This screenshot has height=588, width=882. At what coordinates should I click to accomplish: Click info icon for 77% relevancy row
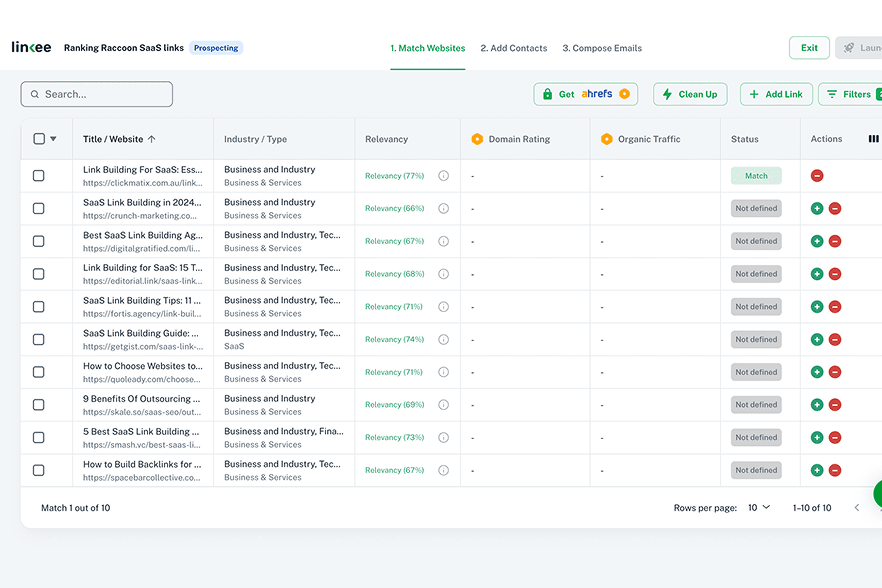pyautogui.click(x=443, y=176)
